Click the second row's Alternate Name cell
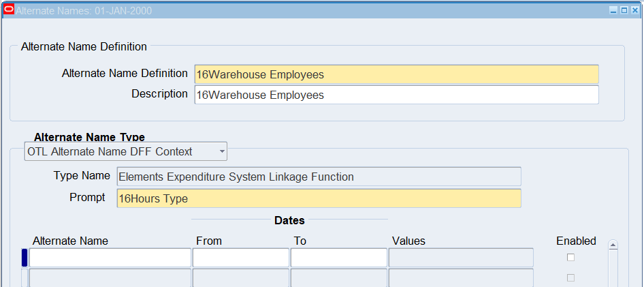 click(x=110, y=278)
